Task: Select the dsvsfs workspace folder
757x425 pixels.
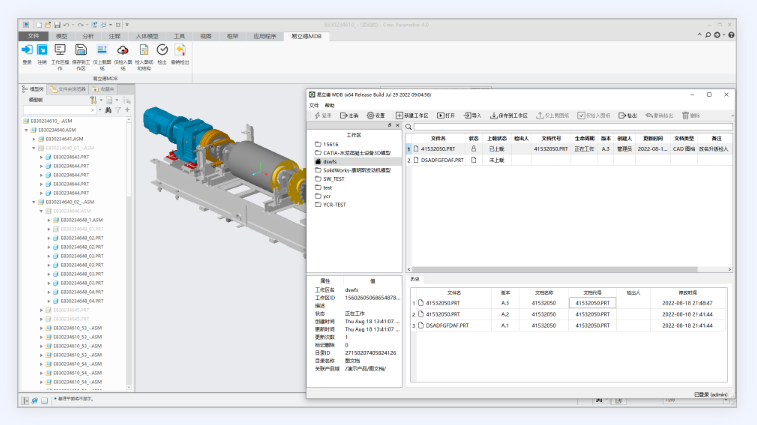Action: 330,160
